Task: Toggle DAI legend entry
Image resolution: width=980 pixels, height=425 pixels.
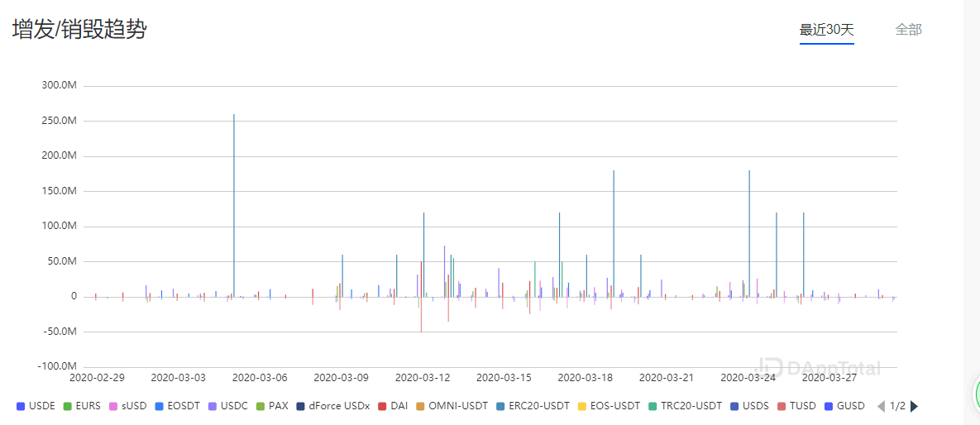Action: [x=393, y=406]
